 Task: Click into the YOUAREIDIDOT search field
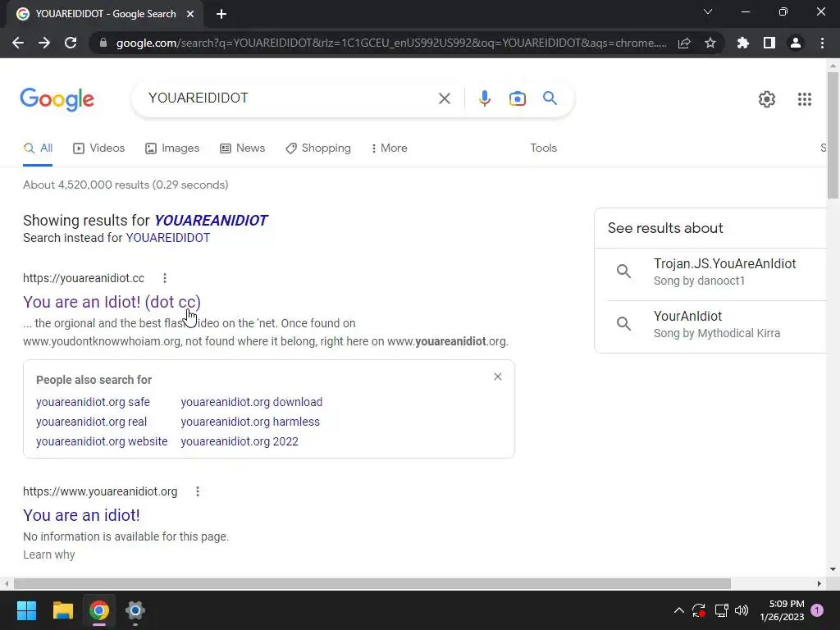tap(290, 98)
